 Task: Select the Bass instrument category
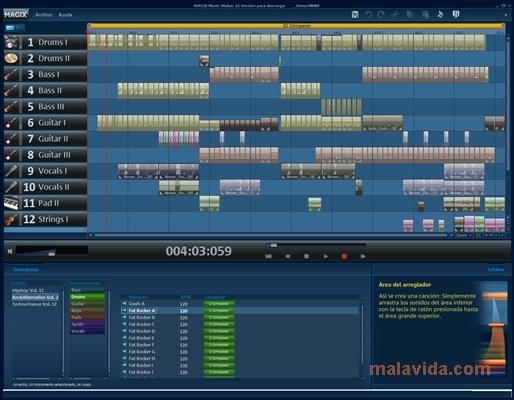[87, 290]
